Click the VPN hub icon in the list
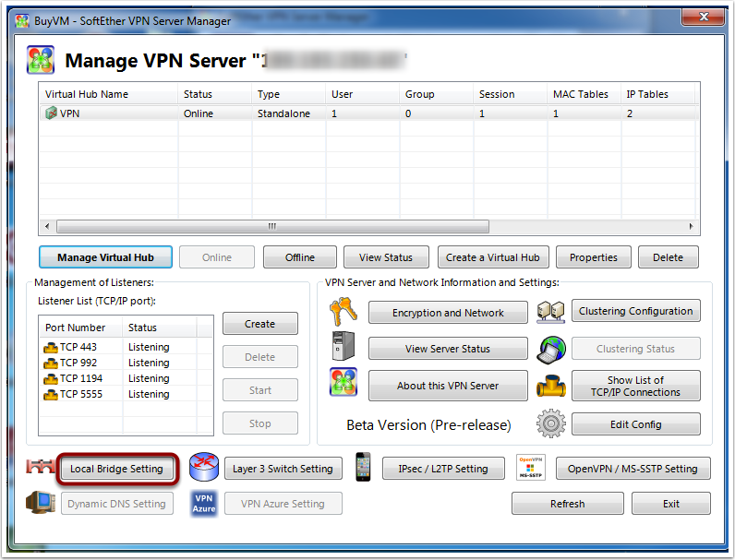 click(x=51, y=113)
